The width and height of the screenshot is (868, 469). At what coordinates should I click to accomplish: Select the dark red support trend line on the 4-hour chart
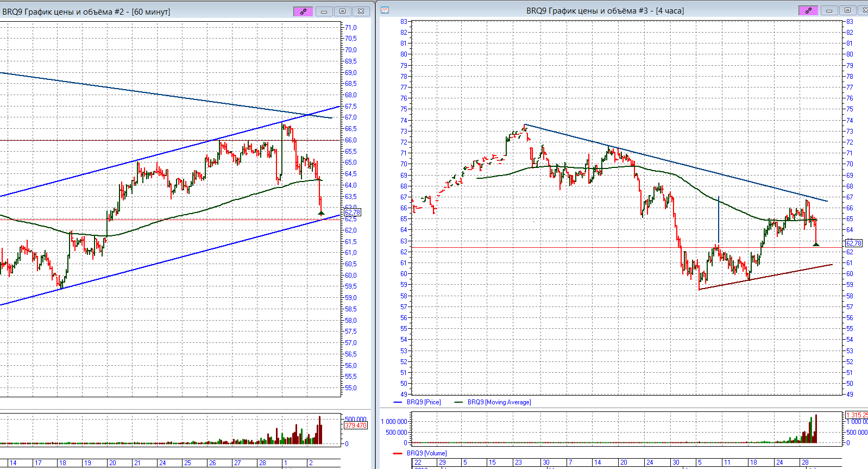[766, 277]
